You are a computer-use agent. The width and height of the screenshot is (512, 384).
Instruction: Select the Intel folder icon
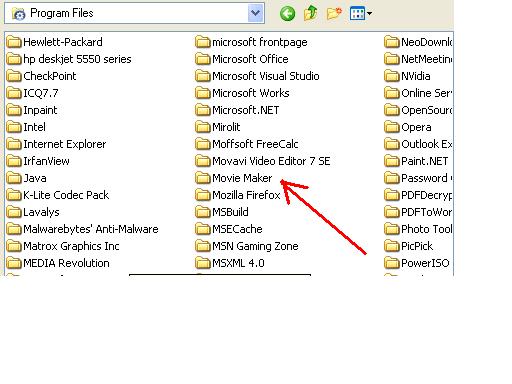coord(14,127)
